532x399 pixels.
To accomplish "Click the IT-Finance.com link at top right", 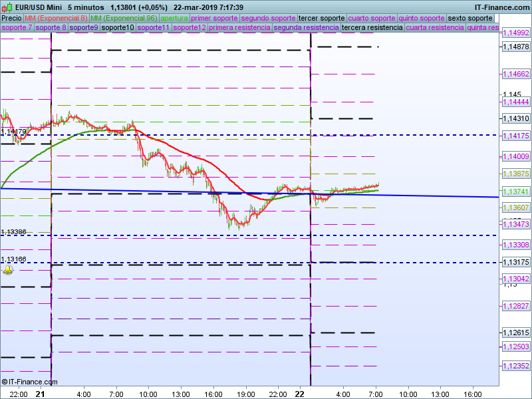I will click(x=502, y=7).
